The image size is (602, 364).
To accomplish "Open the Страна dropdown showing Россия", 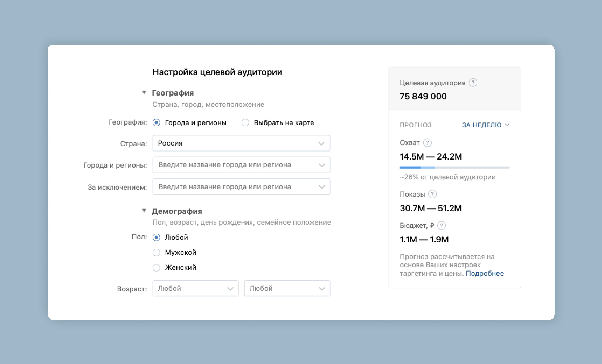I will [x=241, y=143].
